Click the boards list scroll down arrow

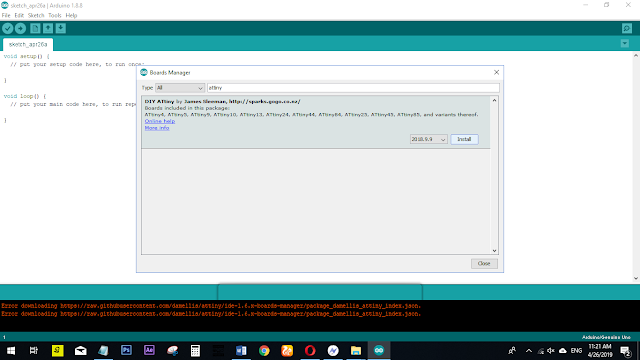(x=494, y=251)
